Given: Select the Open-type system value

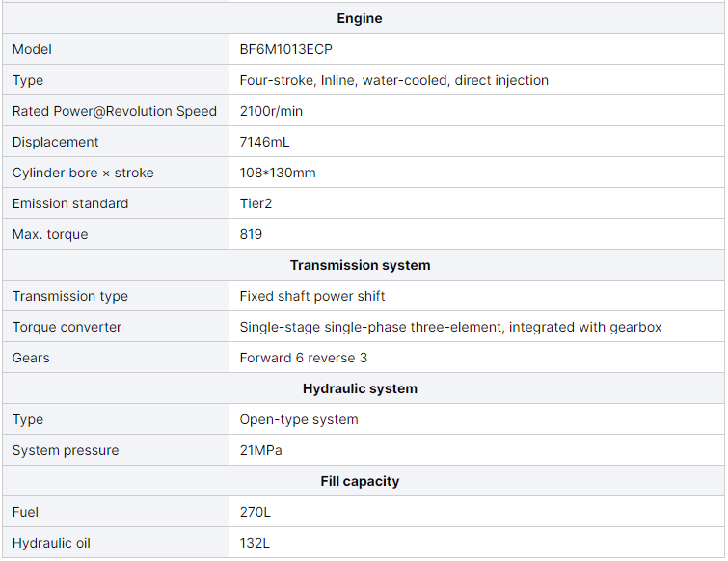Looking at the screenshot, I should tap(299, 419).
